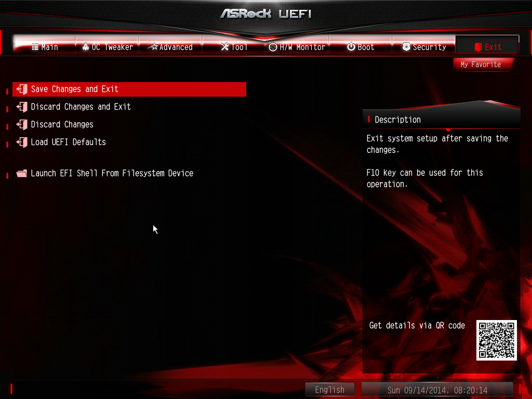Click the exit icon next to Discard Changes
This screenshot has height=399, width=532.
click(x=22, y=125)
